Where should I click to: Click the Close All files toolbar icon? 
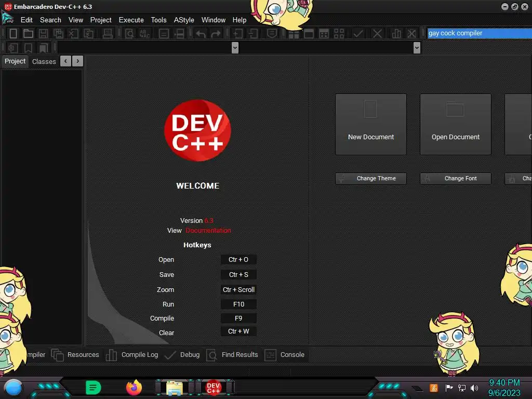pos(88,33)
